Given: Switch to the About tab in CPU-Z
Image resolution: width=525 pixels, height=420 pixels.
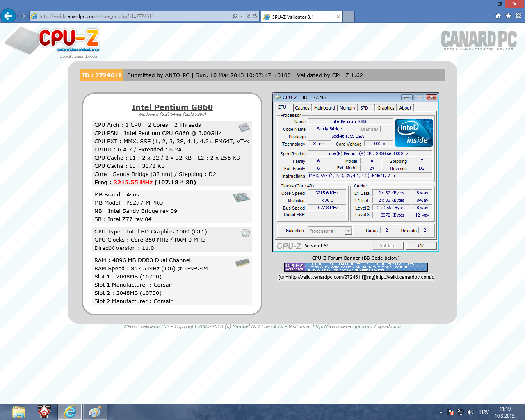Looking at the screenshot, I should (x=405, y=108).
